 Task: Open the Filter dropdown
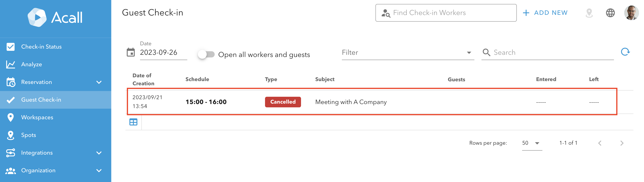click(x=408, y=53)
